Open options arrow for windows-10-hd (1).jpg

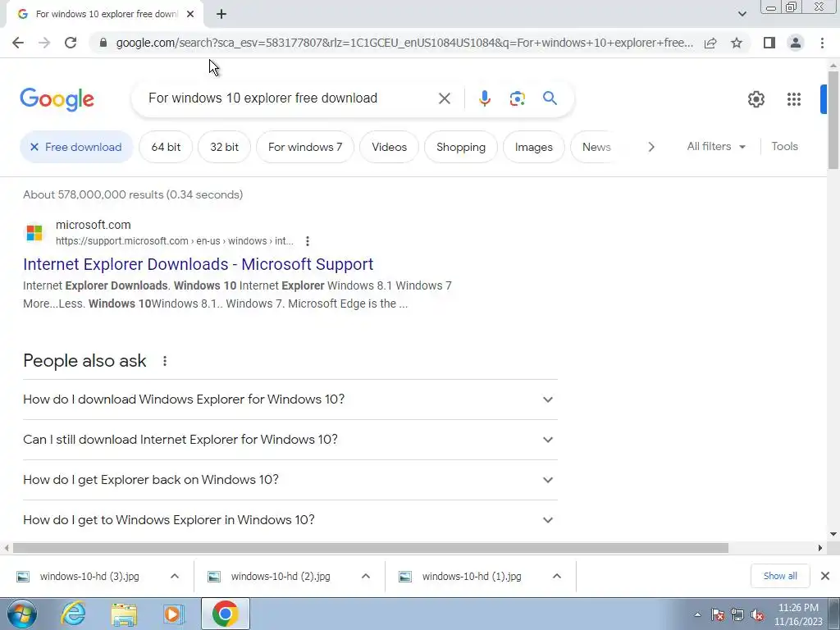point(557,577)
